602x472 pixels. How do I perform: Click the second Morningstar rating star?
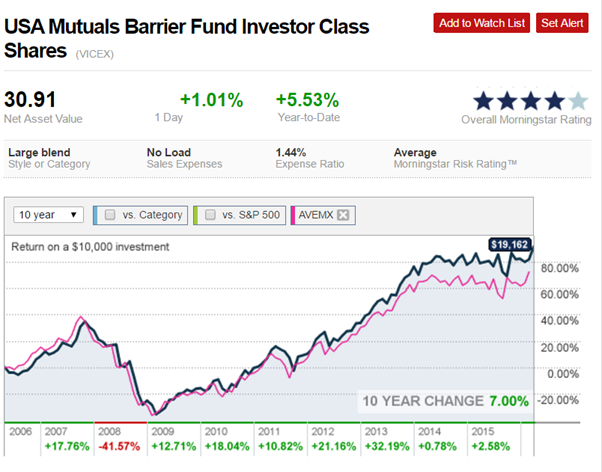click(508, 100)
